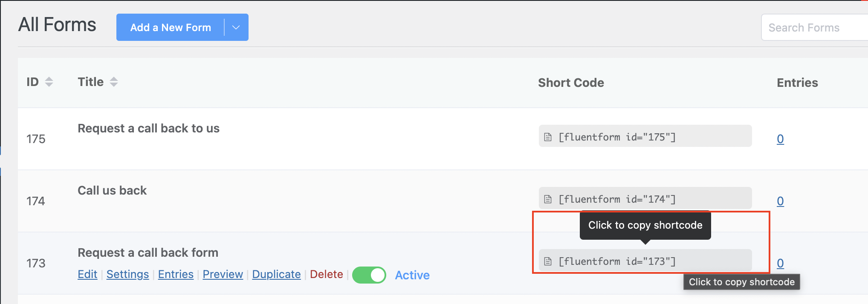
Task: Open the Add a New Form dropdown arrow
Action: click(235, 27)
